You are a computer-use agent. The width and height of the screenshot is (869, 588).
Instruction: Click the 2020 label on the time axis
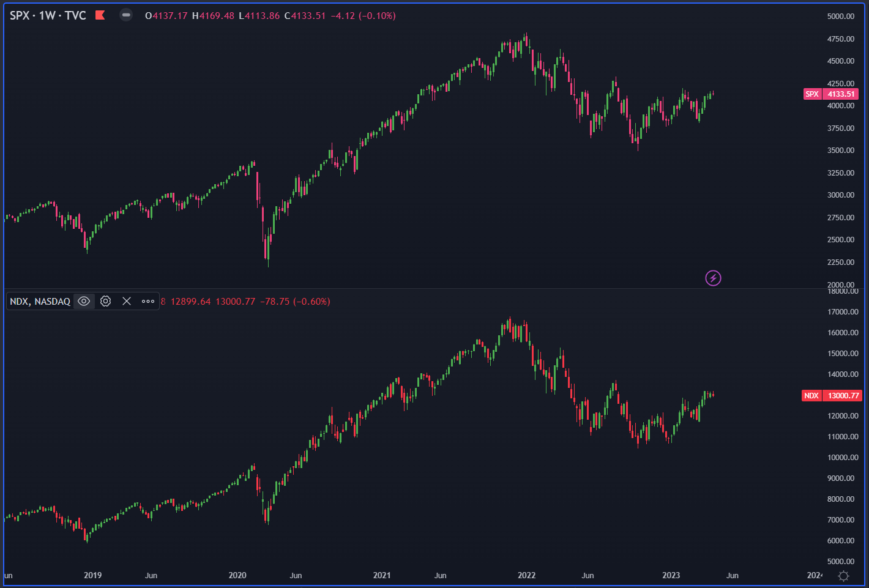tap(237, 575)
